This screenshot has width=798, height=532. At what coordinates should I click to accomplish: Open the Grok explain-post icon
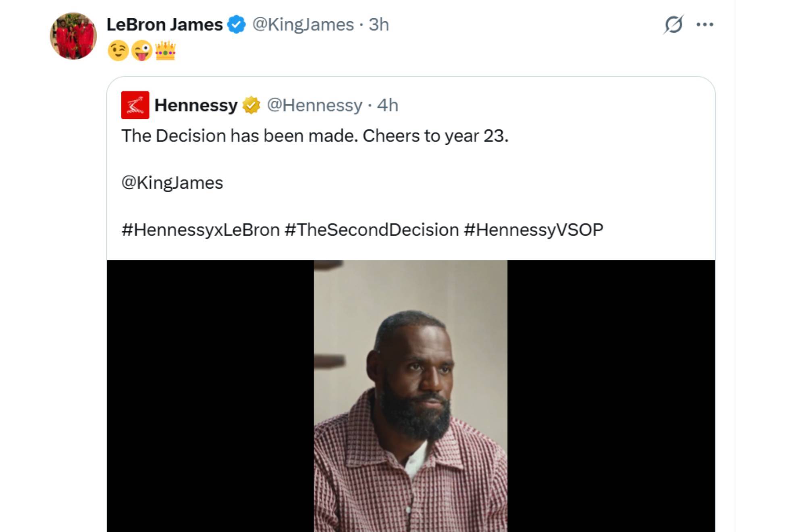(673, 25)
